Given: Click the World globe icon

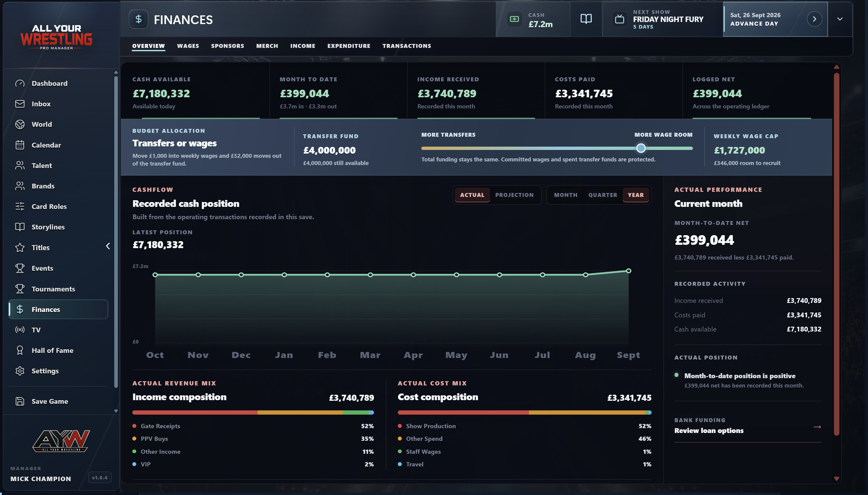Looking at the screenshot, I should click(x=20, y=124).
